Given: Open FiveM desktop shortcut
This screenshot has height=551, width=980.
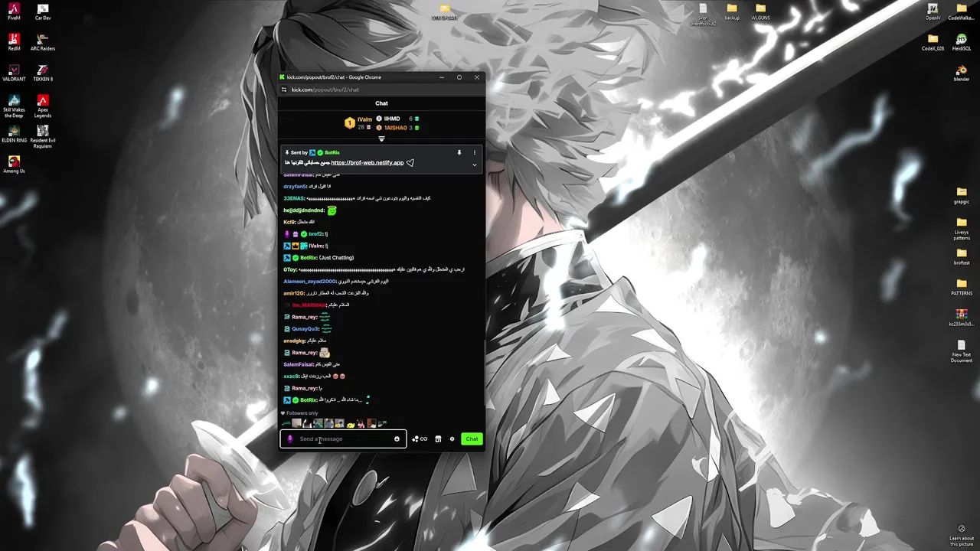Looking at the screenshot, I should (x=14, y=12).
